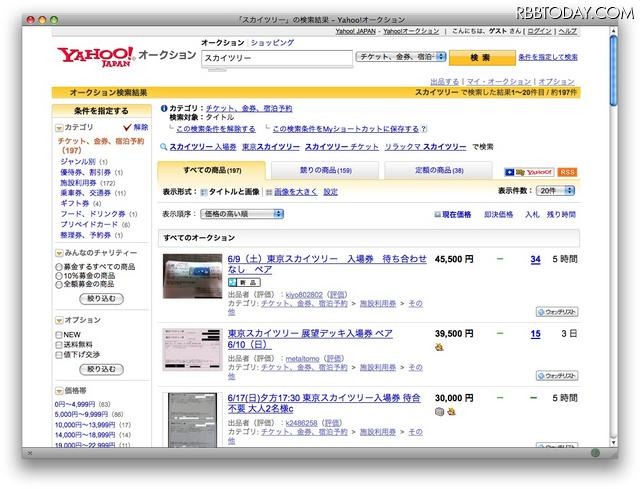Sort by 入札 column header
The height and width of the screenshot is (489, 640).
[532, 214]
